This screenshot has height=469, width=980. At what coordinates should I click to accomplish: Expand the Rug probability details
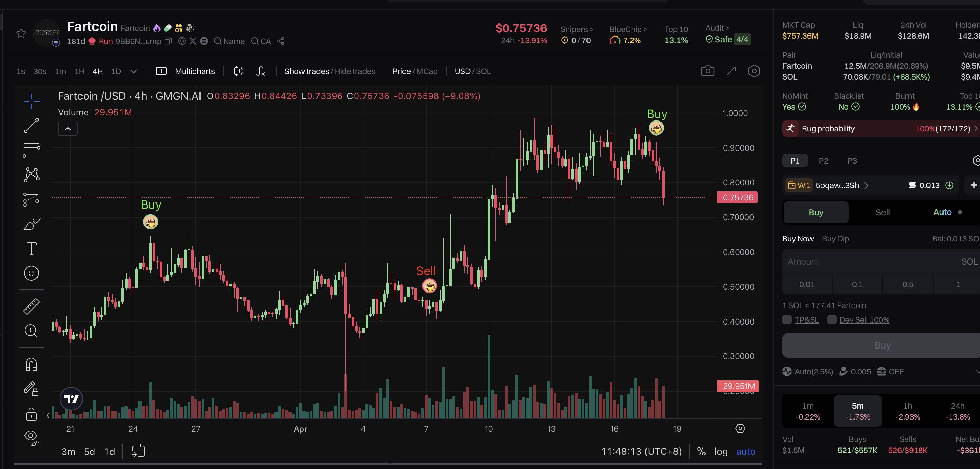tap(976, 129)
